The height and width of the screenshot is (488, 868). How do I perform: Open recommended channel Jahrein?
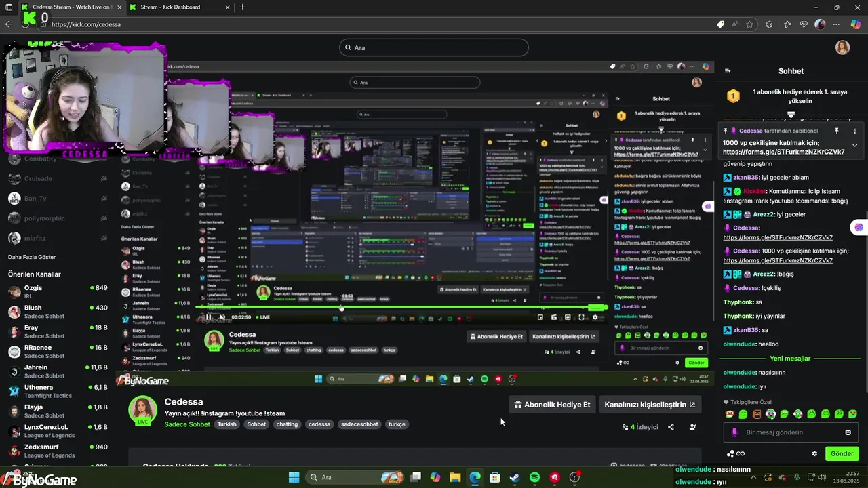[58, 371]
